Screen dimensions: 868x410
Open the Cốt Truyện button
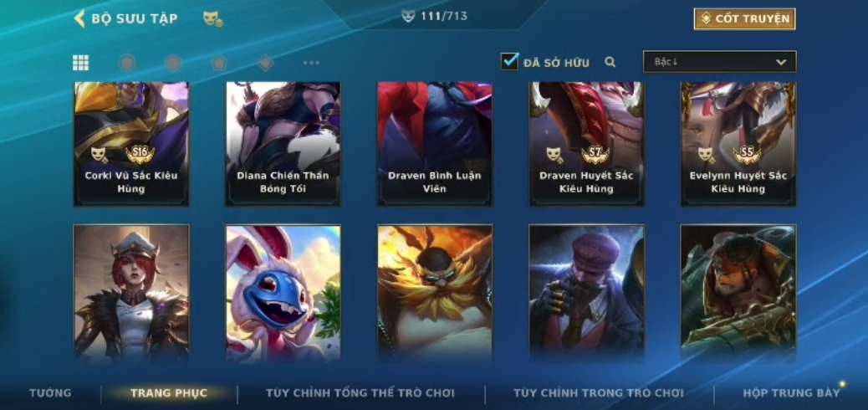tap(744, 19)
